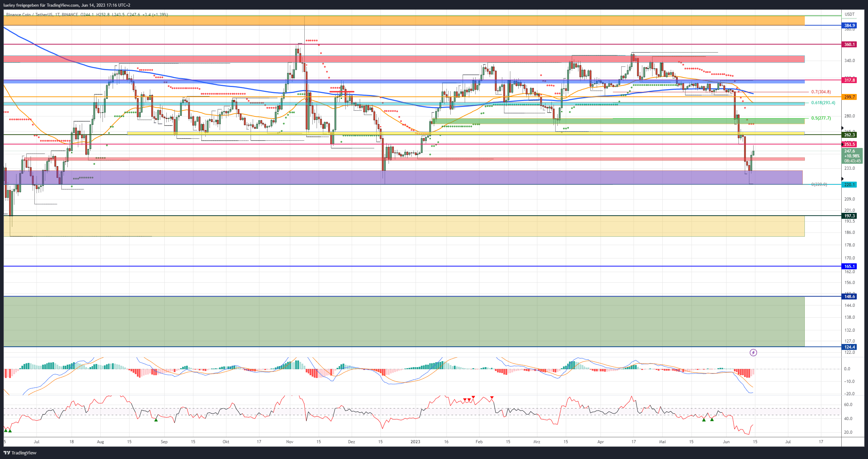Click the Aug date on time axis
Screen dimensions: 868x459
[100, 442]
